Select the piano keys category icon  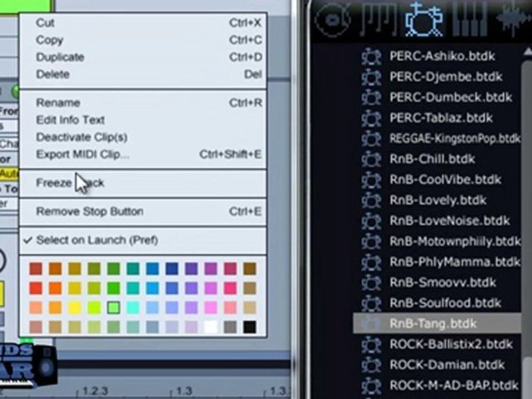(x=470, y=19)
